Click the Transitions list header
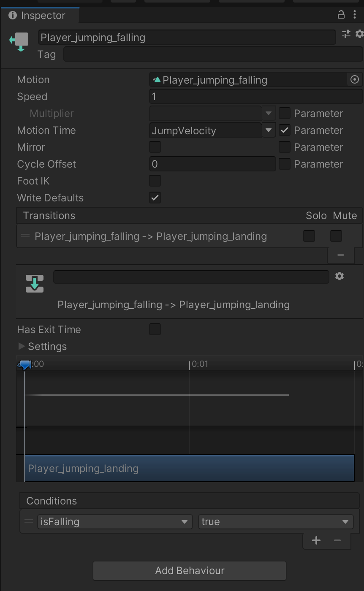The height and width of the screenshot is (591, 364). pos(190,215)
